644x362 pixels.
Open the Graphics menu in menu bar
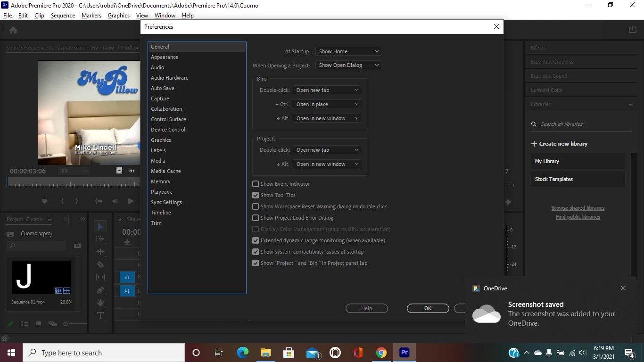[x=119, y=15]
